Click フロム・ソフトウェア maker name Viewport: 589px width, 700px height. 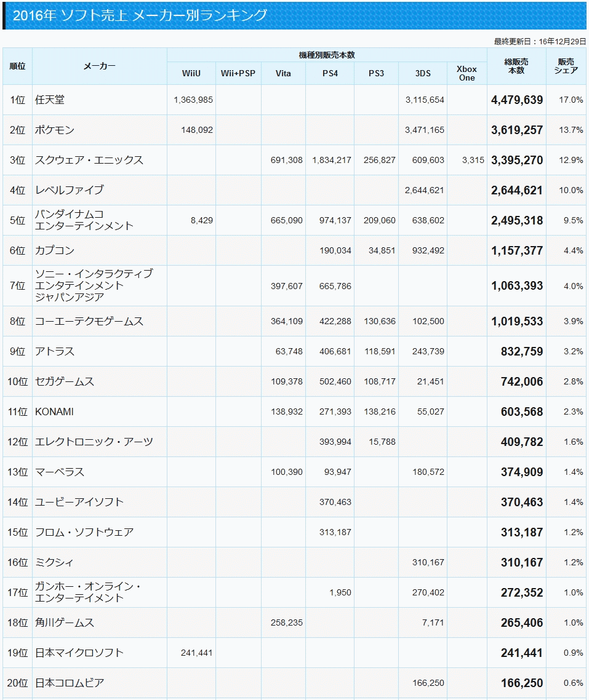(x=84, y=532)
